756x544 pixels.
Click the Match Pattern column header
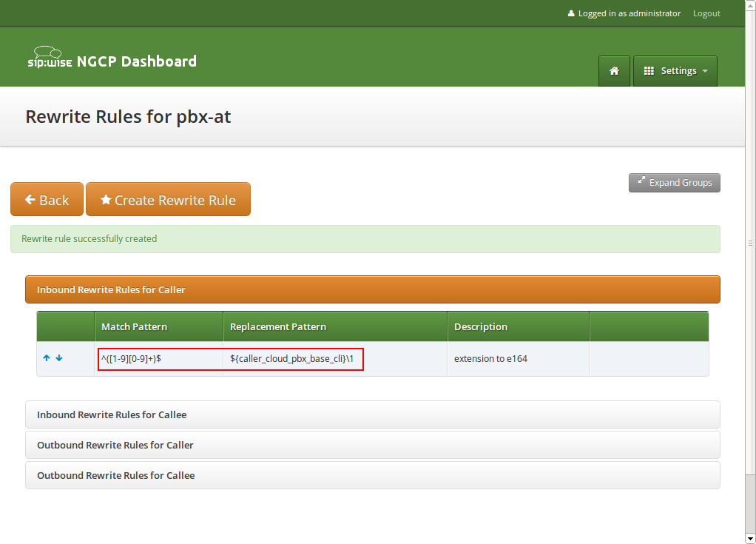coord(158,326)
